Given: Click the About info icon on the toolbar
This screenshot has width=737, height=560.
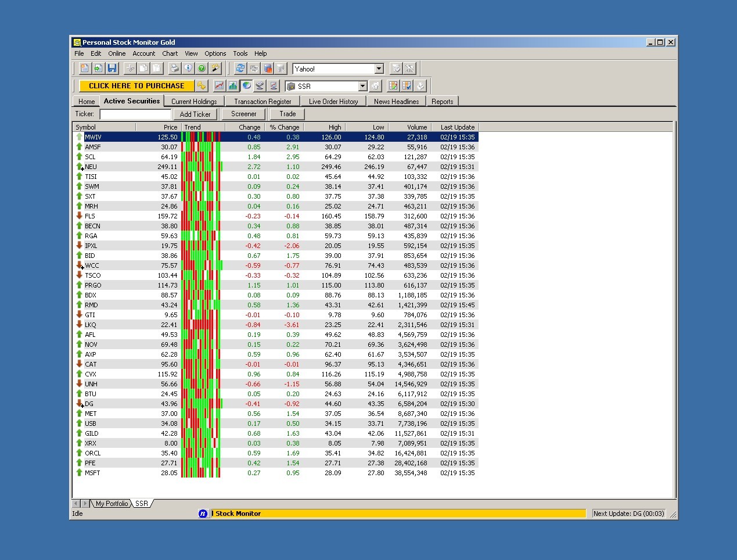Looking at the screenshot, I should [x=188, y=68].
